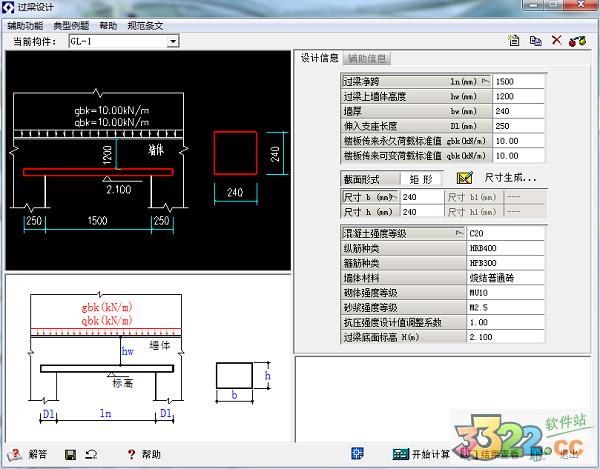Open the 墙体材料 烧结普通砖 value

[x=505, y=278]
